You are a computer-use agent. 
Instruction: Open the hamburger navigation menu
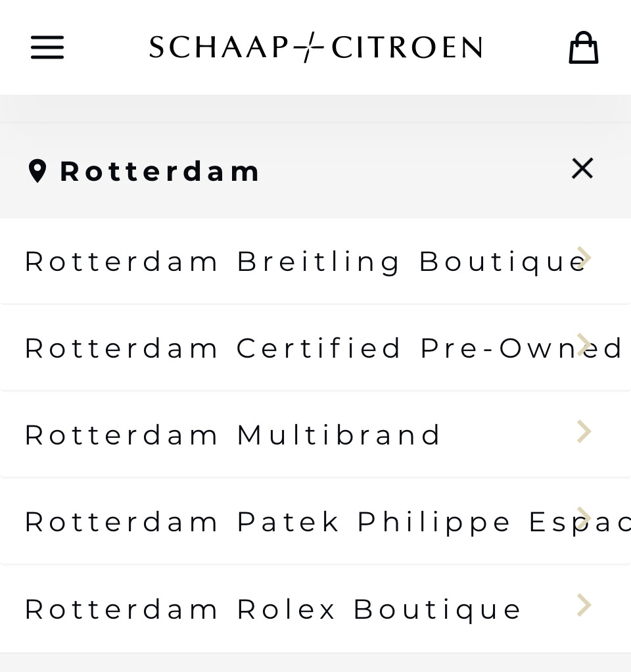point(47,48)
